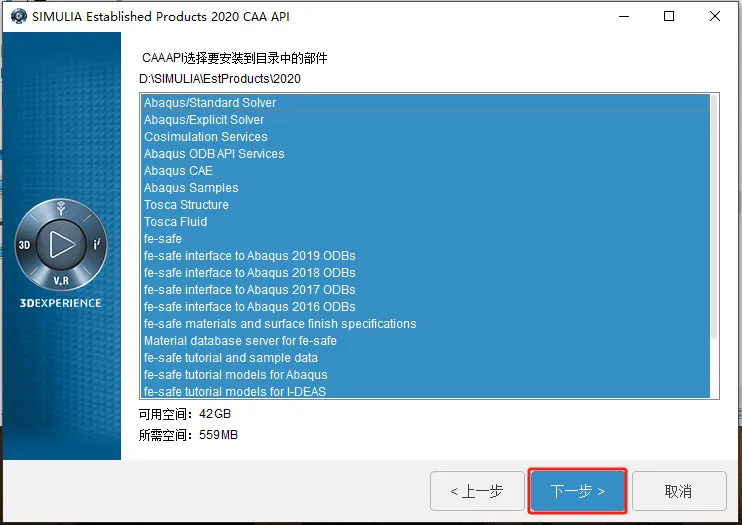This screenshot has width=742, height=525.
Task: Click the 所需空间 559 MB label
Action: tap(188, 435)
